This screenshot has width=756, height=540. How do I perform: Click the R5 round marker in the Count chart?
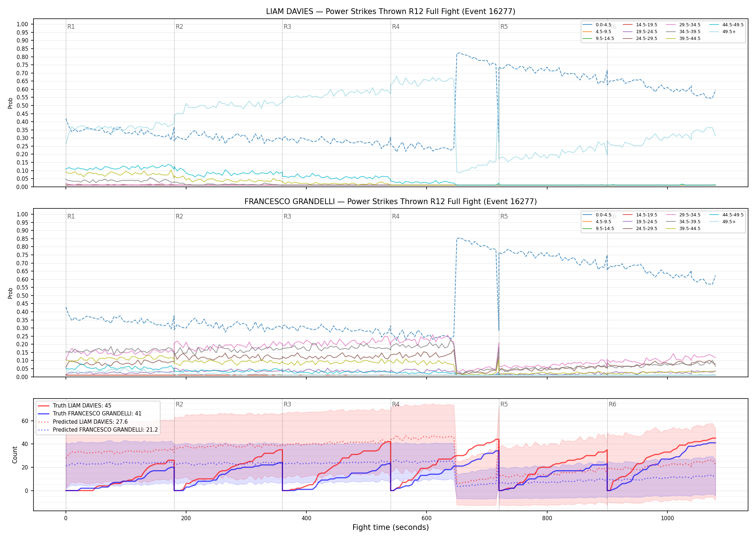pyautogui.click(x=504, y=404)
